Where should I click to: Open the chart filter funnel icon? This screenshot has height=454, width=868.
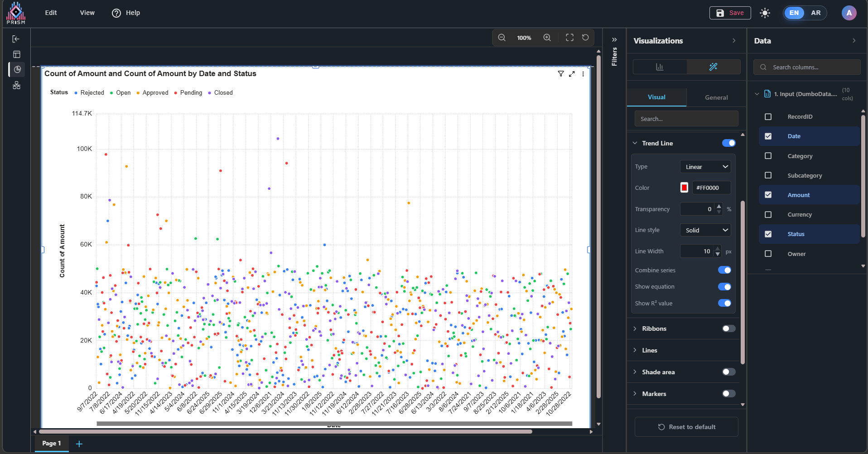(x=560, y=74)
